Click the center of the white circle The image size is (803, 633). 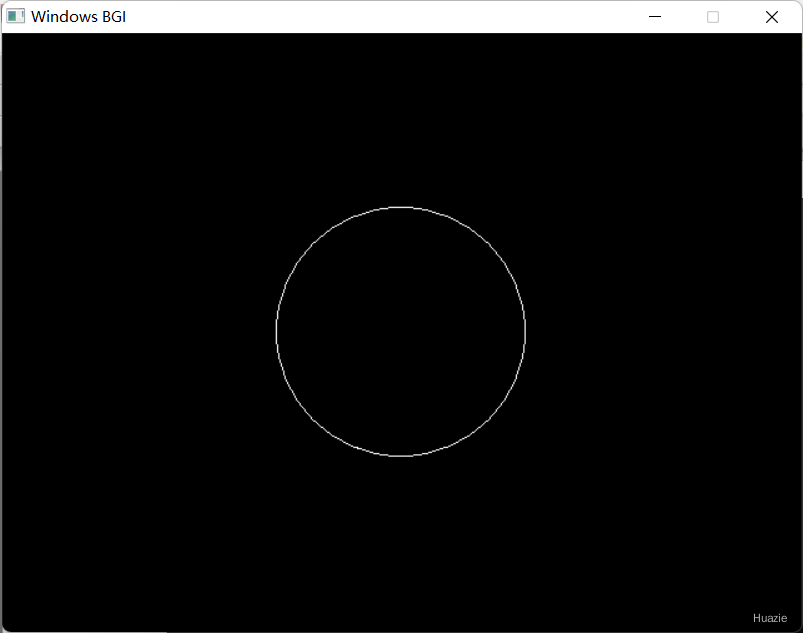400,331
